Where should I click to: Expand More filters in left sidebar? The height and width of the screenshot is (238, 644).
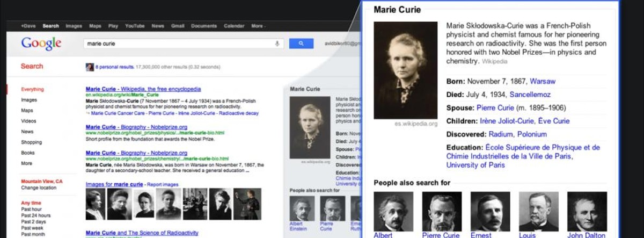(26, 163)
